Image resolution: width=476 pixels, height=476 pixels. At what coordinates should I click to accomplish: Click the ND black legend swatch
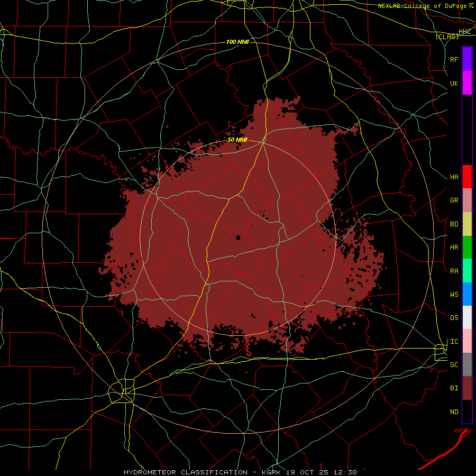coord(467,411)
